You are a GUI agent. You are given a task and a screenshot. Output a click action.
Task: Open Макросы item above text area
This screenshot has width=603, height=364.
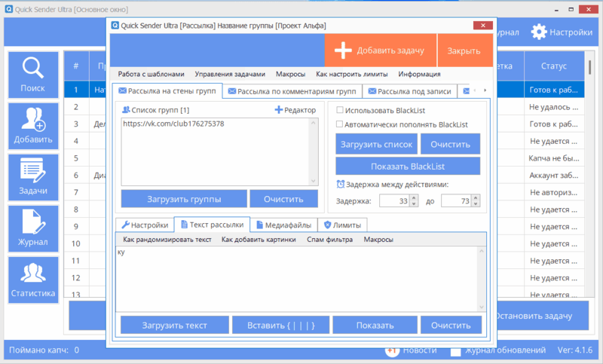click(x=378, y=240)
